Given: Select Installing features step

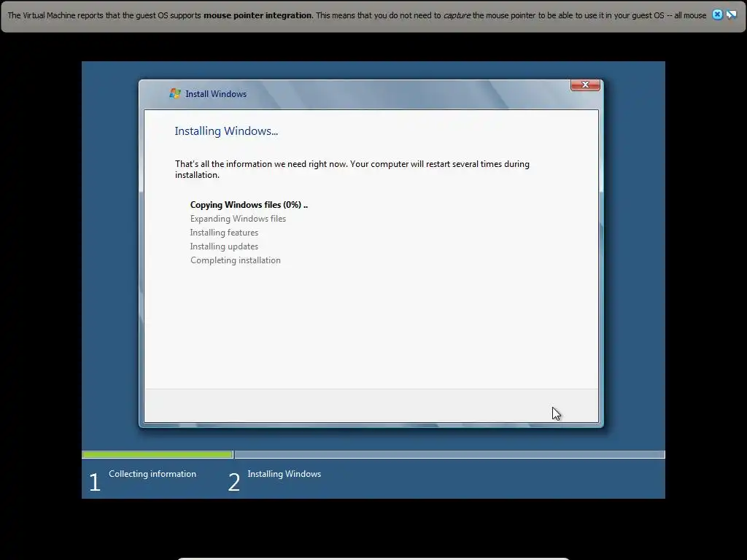Looking at the screenshot, I should 224,233.
